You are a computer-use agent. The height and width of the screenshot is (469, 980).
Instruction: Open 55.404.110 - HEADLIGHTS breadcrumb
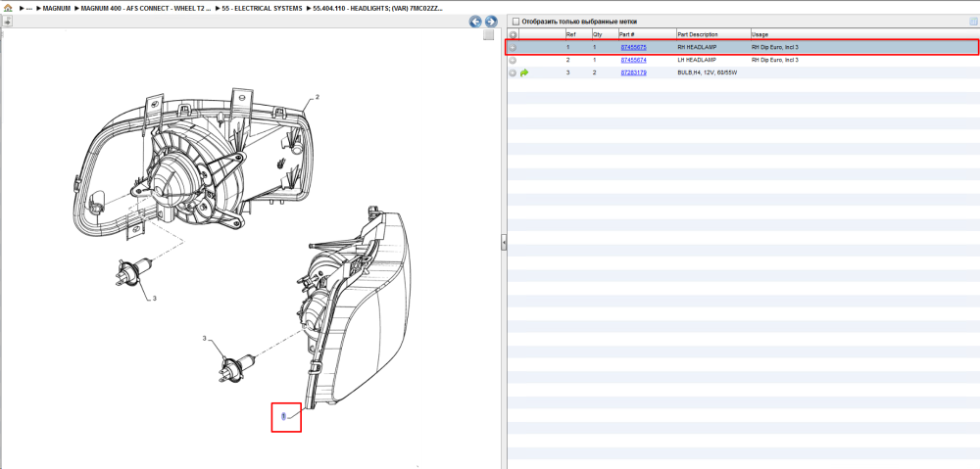377,9
